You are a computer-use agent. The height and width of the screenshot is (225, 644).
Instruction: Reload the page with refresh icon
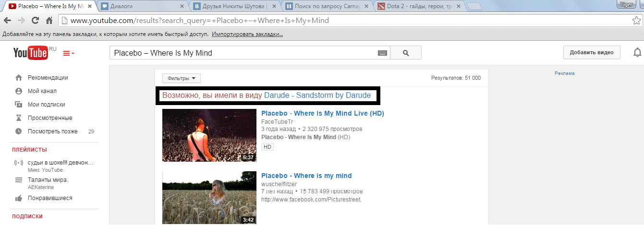tap(35, 21)
